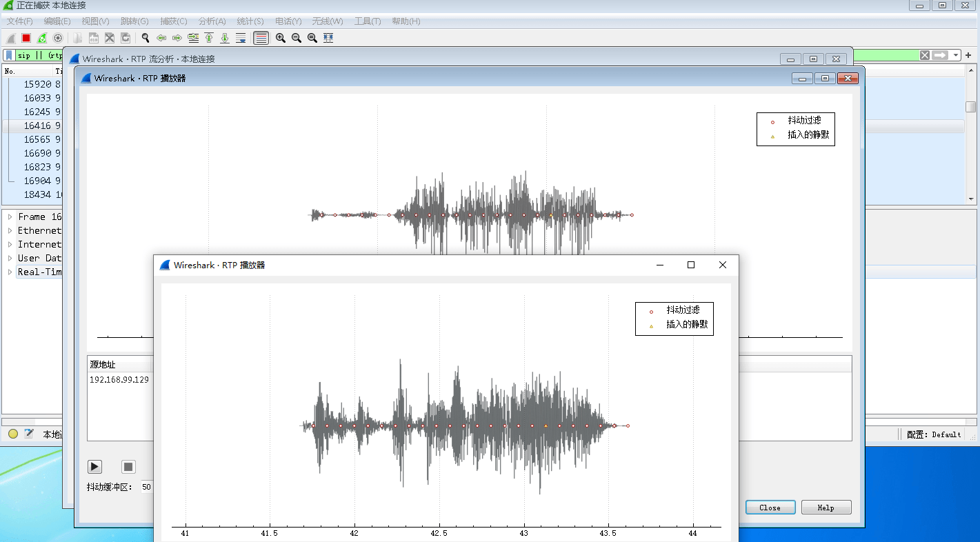Toggle packet list colorization
This screenshot has width=980, height=542.
[x=261, y=38]
